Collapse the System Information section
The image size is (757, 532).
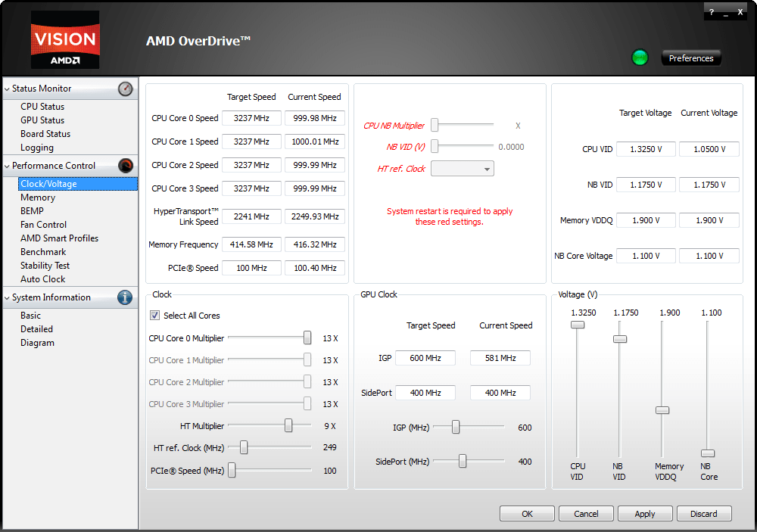(7, 298)
